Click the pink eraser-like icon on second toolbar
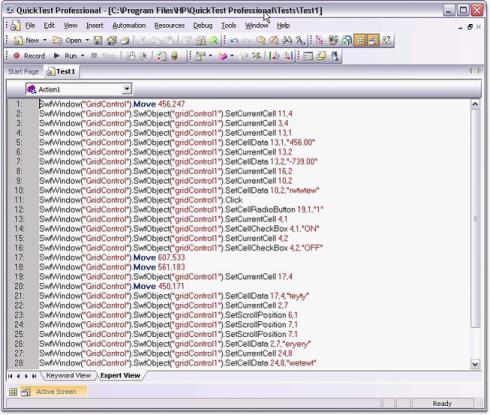This screenshot has width=490, height=415. (222, 56)
